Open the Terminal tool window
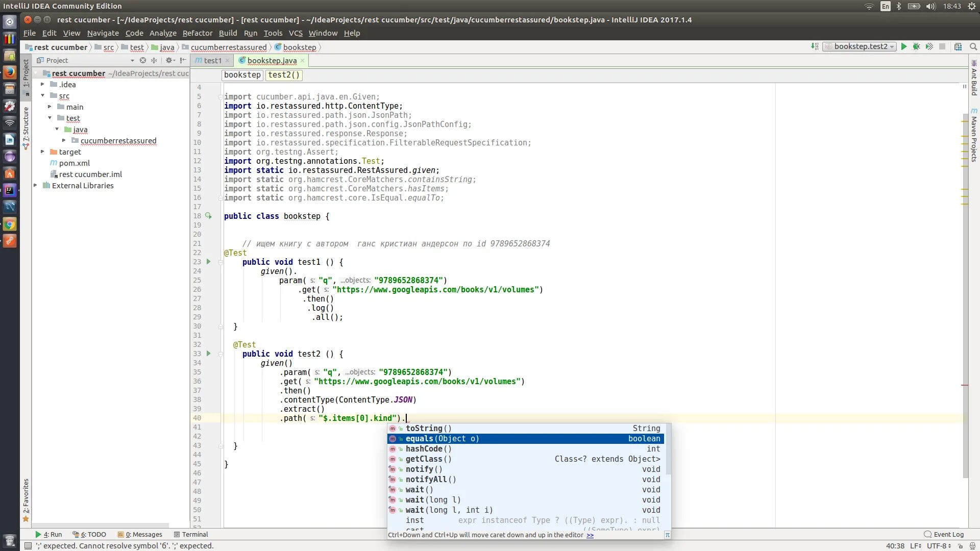 [191, 535]
